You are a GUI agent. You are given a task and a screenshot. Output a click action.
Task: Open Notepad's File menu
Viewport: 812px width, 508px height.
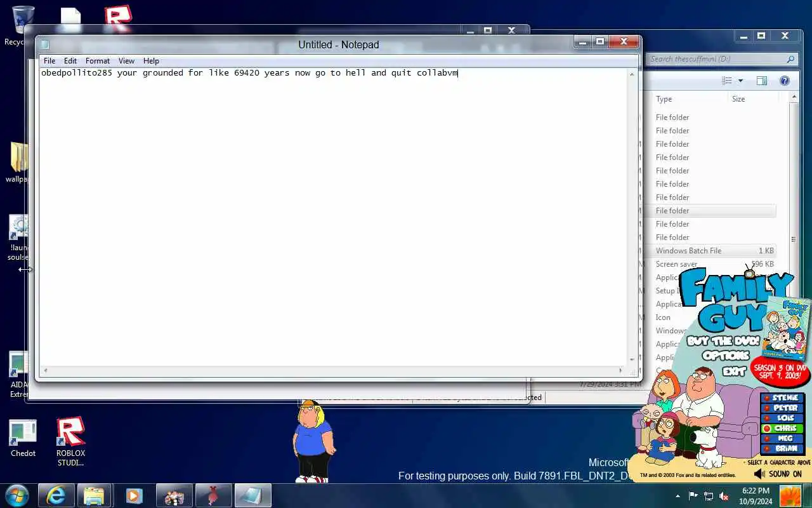49,61
